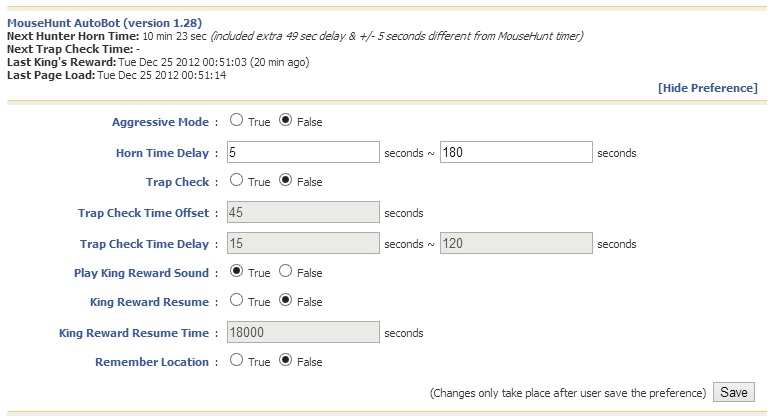Set Remember Location to True
774x420 pixels.
click(236, 360)
